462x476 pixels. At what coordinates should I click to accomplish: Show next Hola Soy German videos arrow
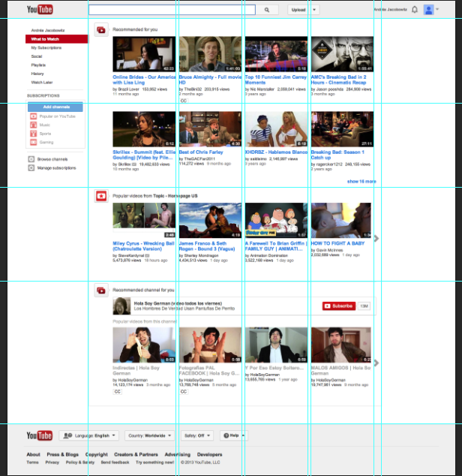coord(376,363)
